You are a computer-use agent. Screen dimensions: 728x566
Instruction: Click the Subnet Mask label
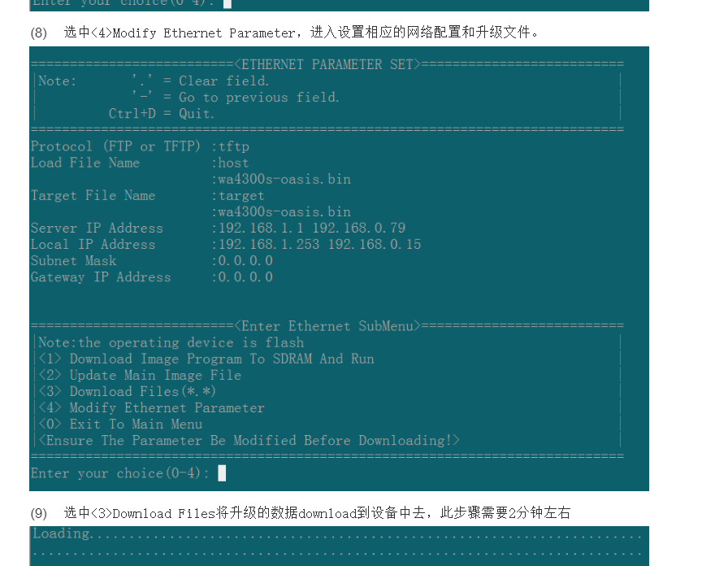click(x=73, y=261)
